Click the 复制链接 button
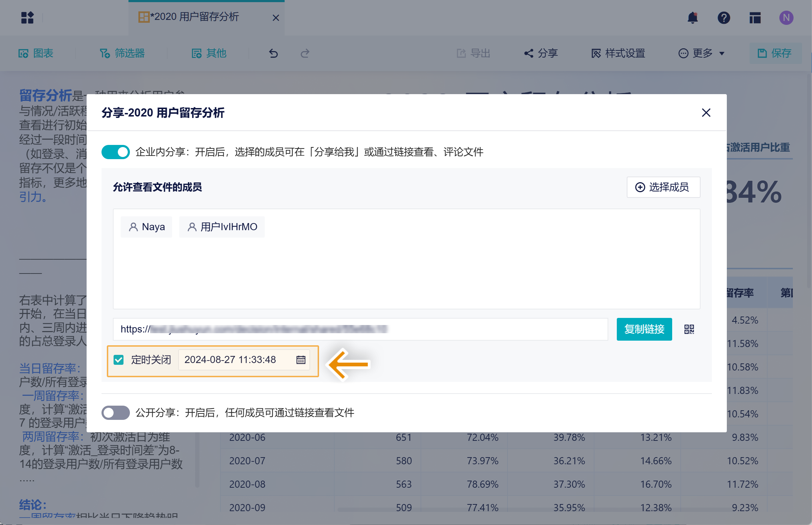 (644, 329)
